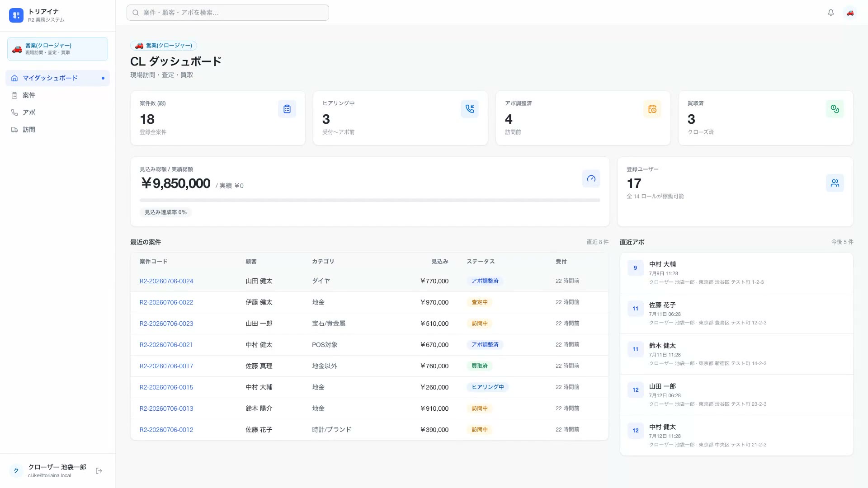Click category 宝石/貴金属 cell
868x488 pixels.
point(329,324)
